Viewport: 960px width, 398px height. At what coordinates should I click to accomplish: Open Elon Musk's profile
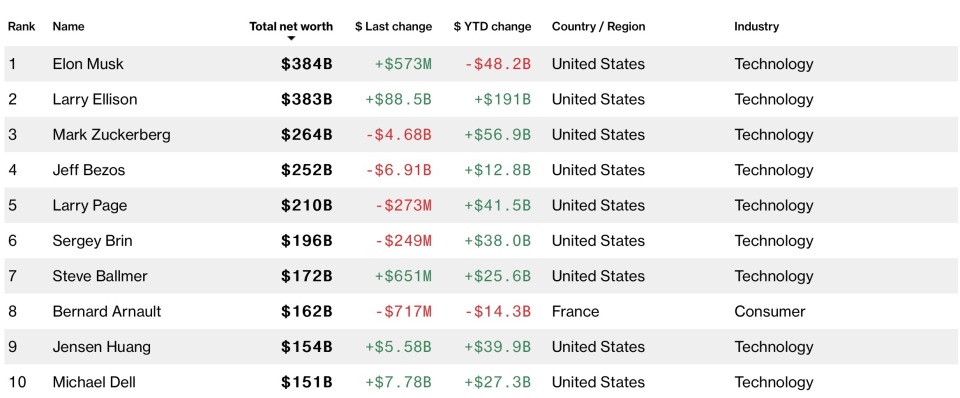coord(88,64)
